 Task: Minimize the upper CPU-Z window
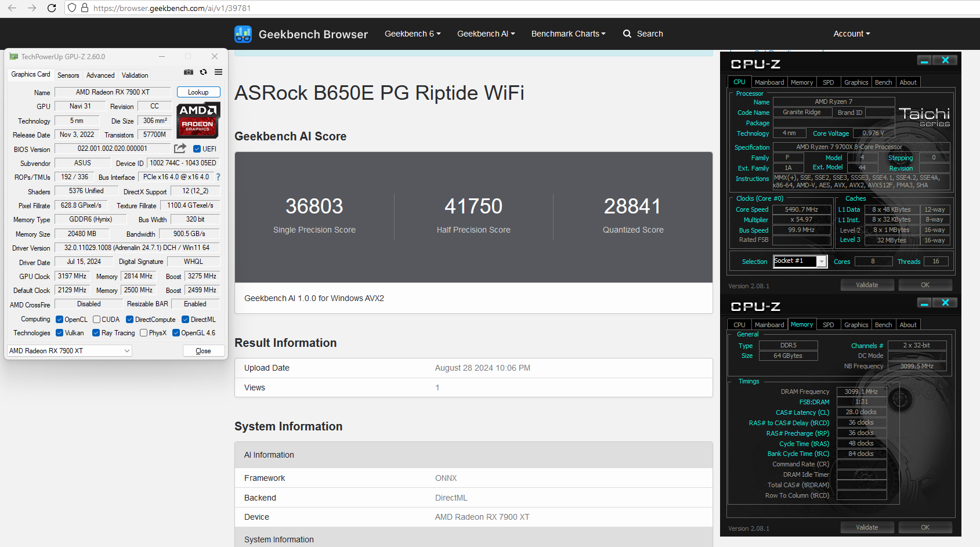(x=924, y=60)
